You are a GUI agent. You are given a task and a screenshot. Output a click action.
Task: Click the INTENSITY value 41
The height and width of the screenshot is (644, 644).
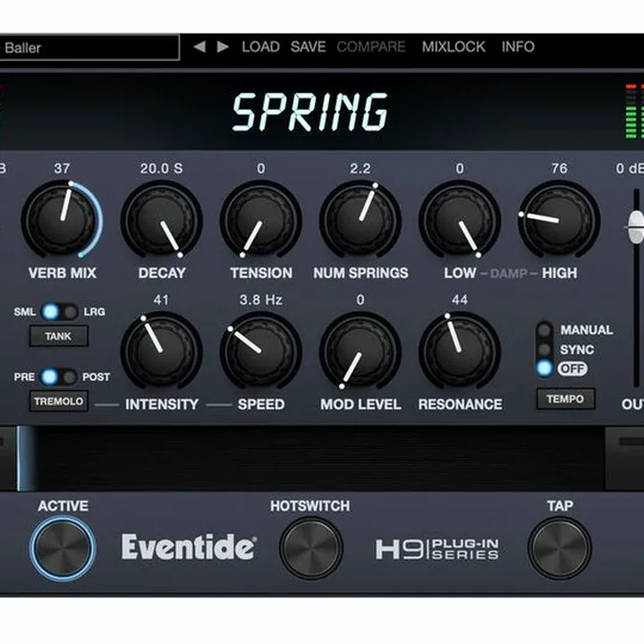161,300
